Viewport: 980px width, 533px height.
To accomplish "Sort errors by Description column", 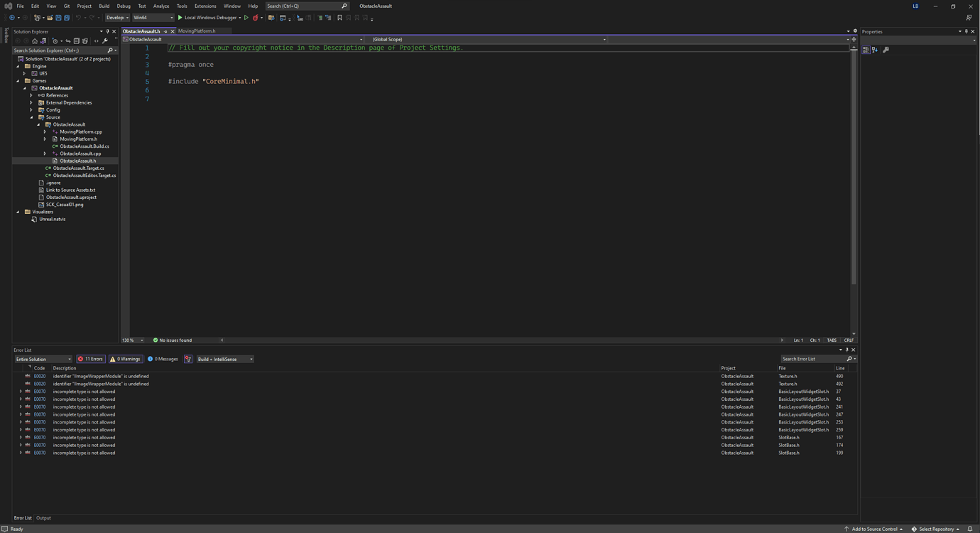I will coord(64,368).
